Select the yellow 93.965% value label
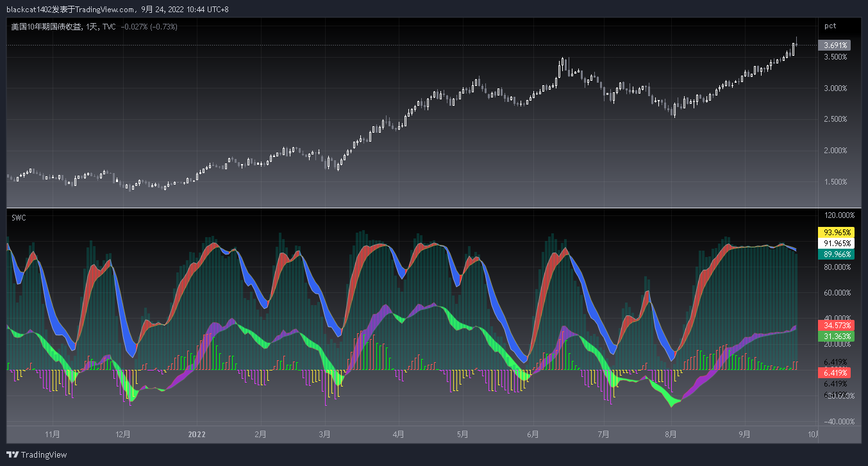Image resolution: width=868 pixels, height=466 pixels. point(837,233)
